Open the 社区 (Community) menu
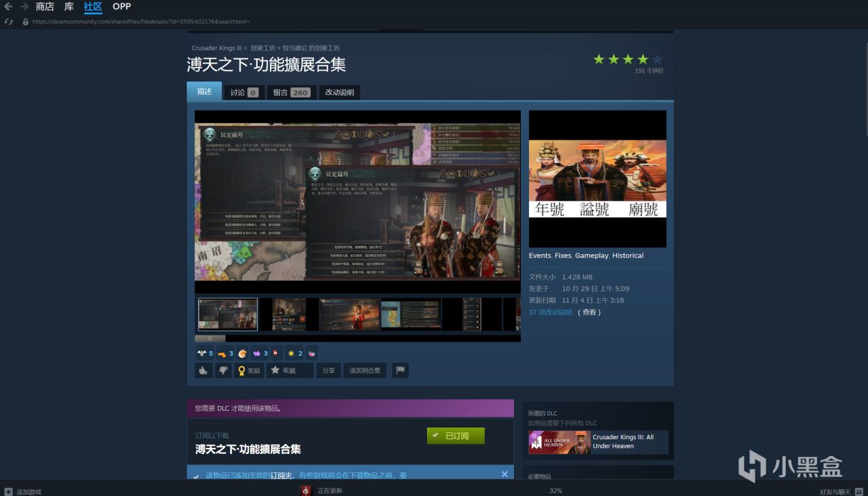The height and width of the screenshot is (496, 868). tap(93, 7)
